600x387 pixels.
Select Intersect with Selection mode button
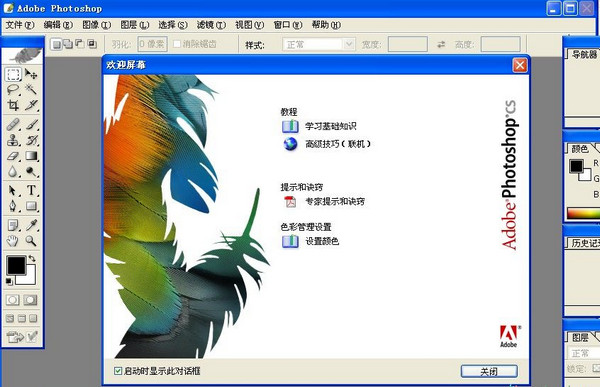point(92,44)
